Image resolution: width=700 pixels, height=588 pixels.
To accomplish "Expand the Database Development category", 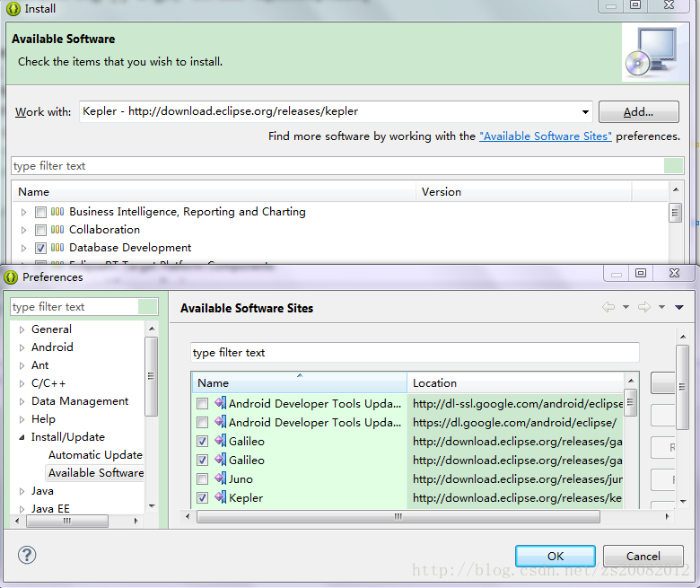I will (x=23, y=248).
